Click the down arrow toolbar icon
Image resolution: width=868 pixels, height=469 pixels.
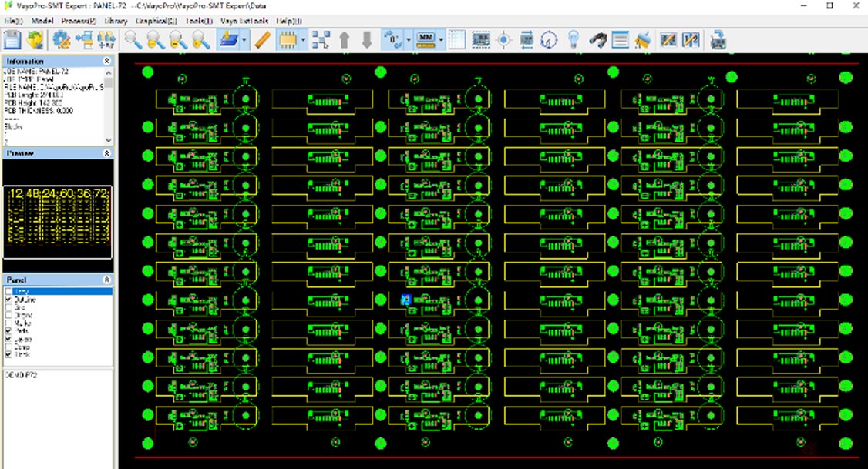367,39
